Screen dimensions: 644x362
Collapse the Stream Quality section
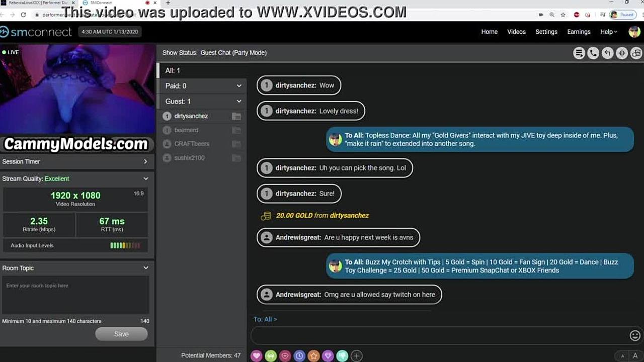pos(145,178)
